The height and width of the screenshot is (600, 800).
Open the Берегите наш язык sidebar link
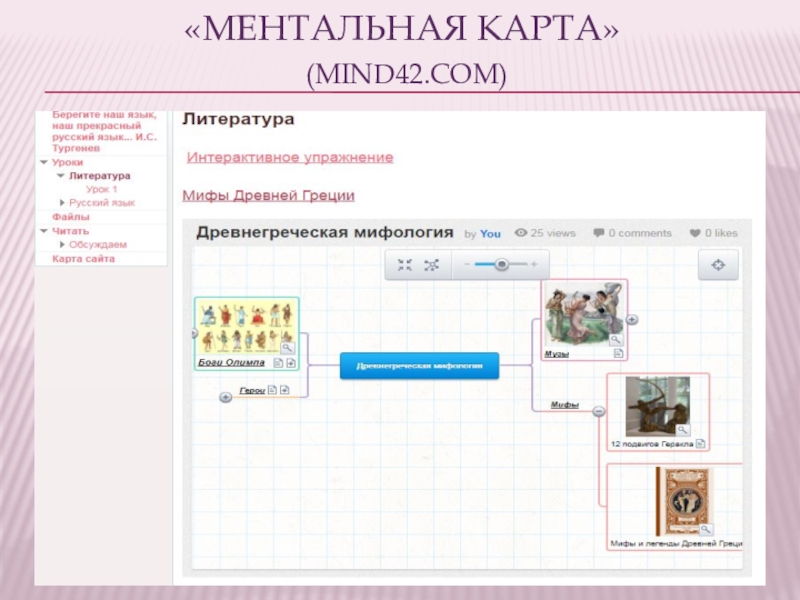(105, 132)
